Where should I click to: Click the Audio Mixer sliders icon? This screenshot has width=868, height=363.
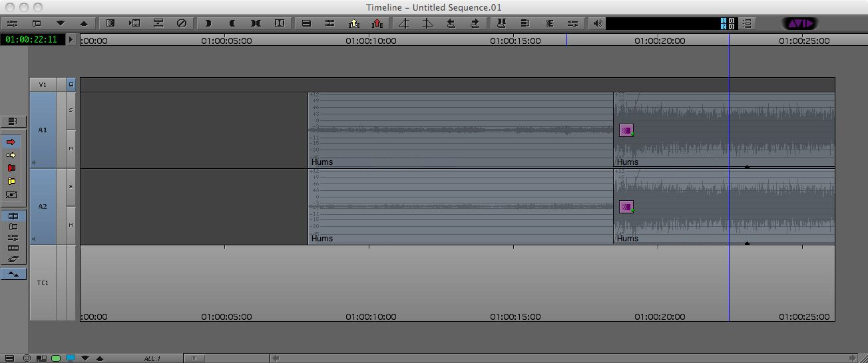pos(572,23)
